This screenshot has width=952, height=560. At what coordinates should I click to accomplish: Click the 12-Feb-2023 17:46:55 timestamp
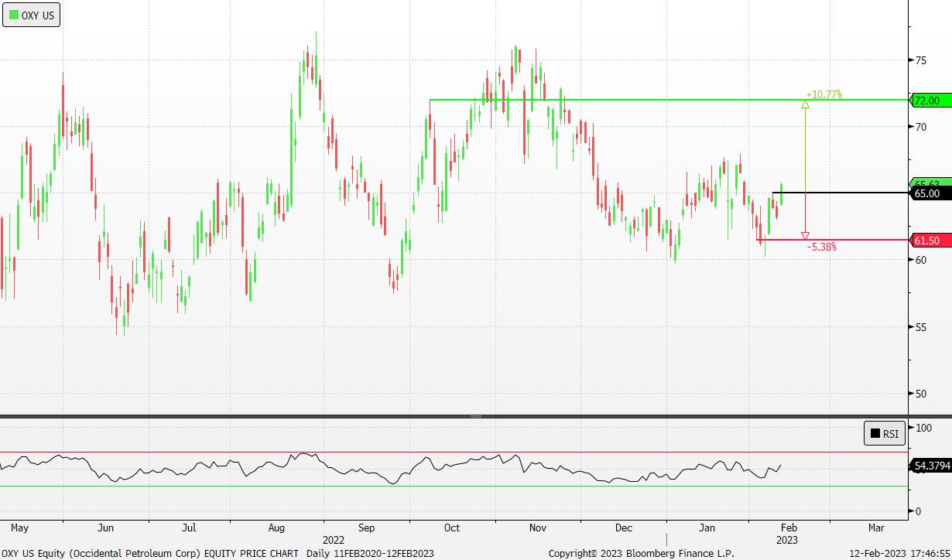coord(899,553)
